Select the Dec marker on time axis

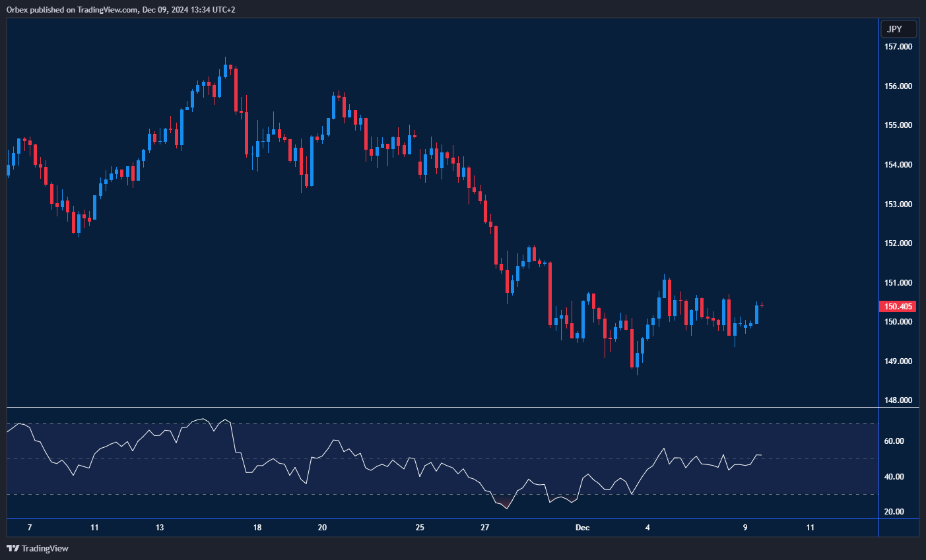point(582,528)
